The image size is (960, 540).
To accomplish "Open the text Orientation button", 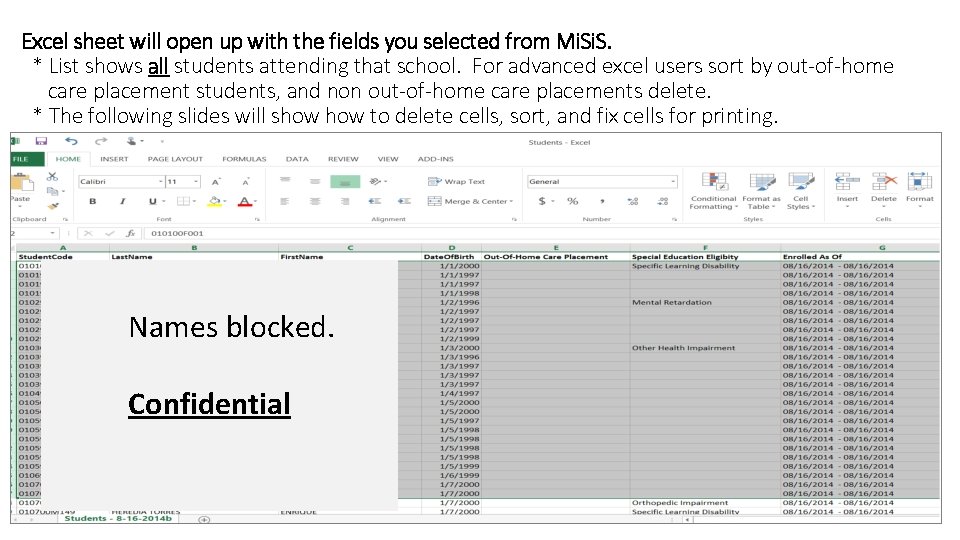I will [377, 181].
